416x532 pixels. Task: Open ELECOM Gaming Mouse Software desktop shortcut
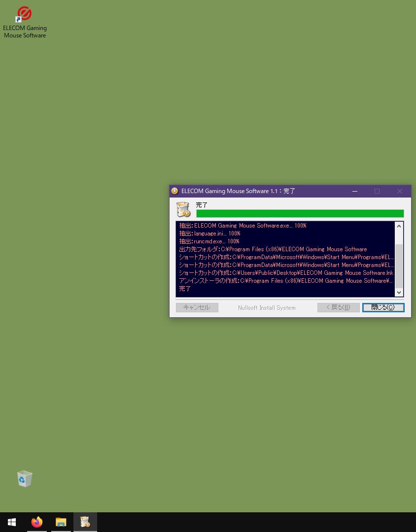25,22
